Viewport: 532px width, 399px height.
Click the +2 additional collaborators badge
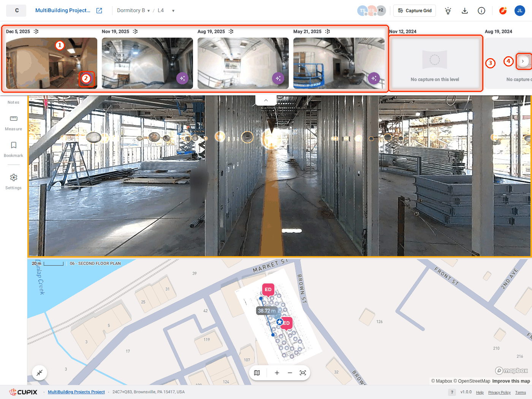tap(381, 11)
